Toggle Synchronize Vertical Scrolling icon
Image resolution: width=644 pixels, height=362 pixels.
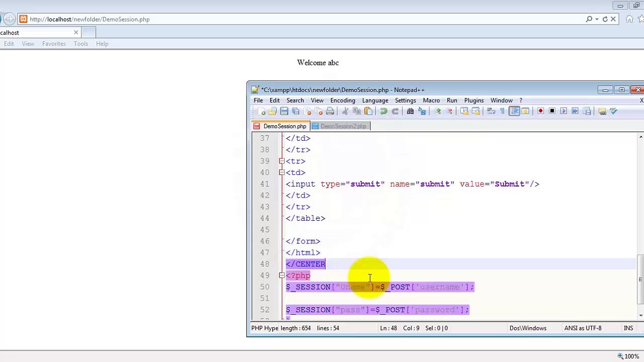point(464,111)
